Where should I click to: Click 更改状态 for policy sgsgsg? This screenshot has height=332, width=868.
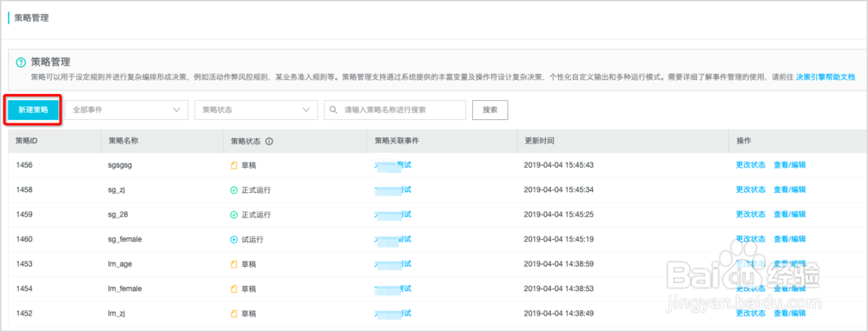[751, 164]
